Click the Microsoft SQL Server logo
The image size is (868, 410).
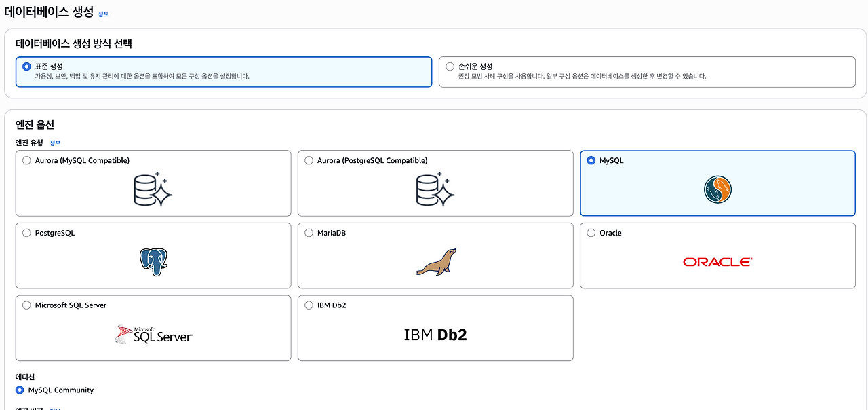point(153,334)
